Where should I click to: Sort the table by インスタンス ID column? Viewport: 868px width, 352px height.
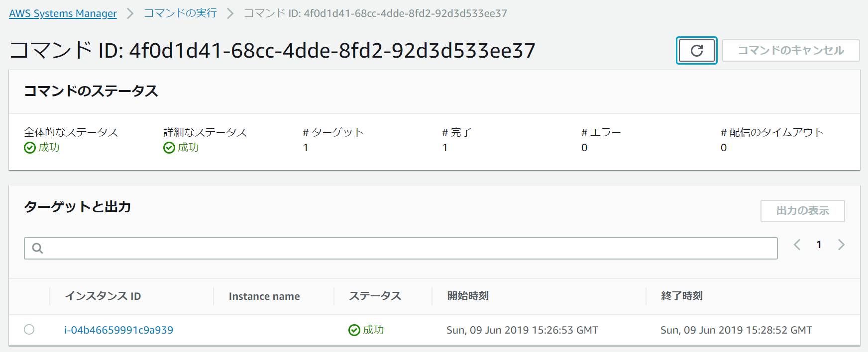click(104, 296)
